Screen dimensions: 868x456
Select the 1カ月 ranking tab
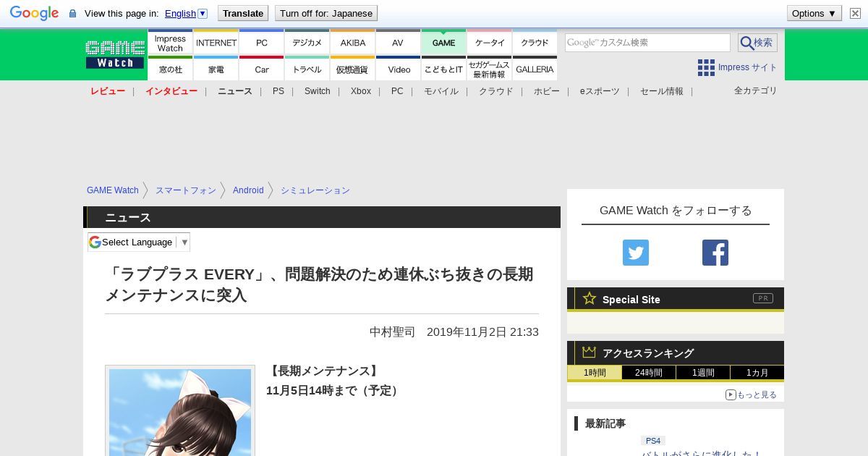(x=757, y=373)
